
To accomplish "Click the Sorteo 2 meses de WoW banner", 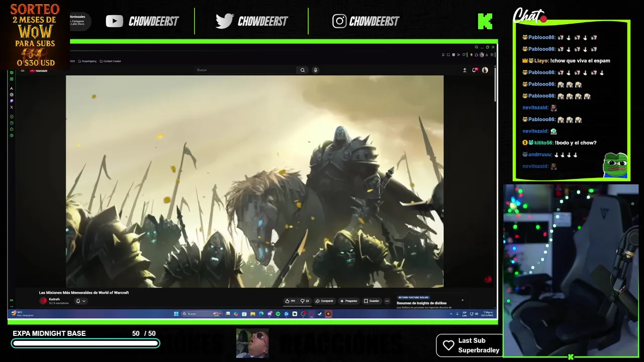I will (x=35, y=35).
